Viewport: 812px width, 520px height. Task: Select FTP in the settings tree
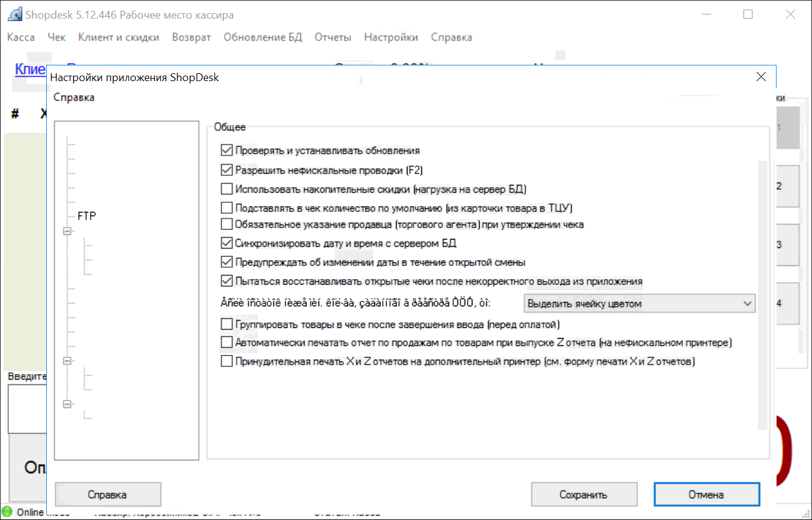pyautogui.click(x=87, y=216)
